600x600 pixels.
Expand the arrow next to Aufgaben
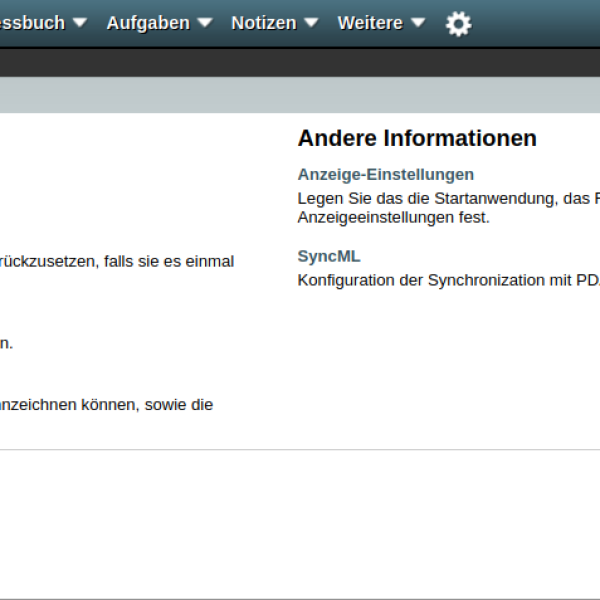coord(205,23)
